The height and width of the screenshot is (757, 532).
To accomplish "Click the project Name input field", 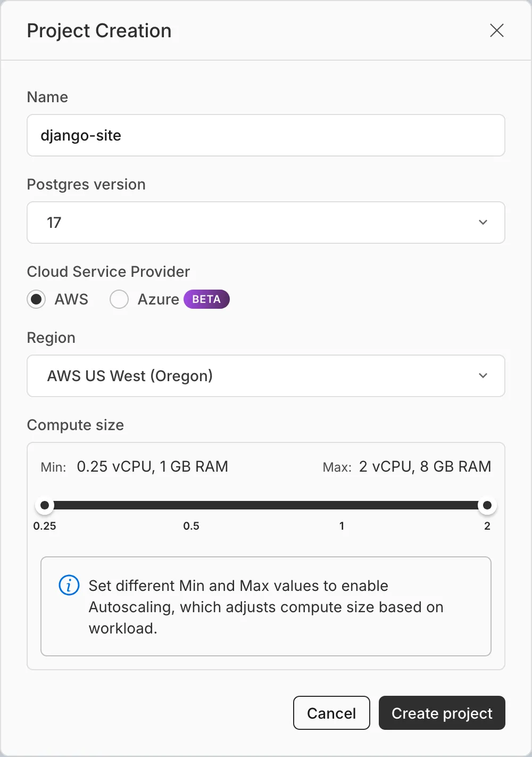I will (x=265, y=135).
